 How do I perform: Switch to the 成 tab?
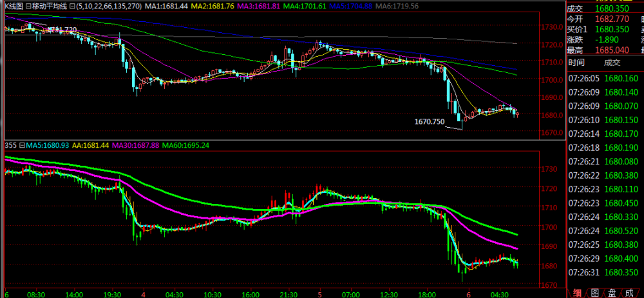629,293
